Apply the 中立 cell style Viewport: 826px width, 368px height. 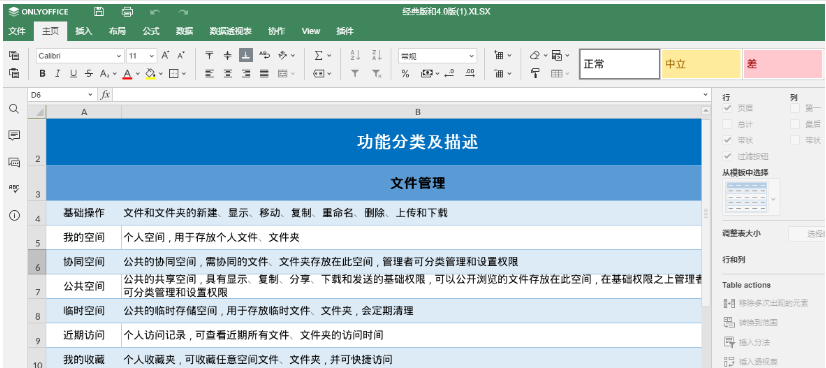[x=701, y=64]
